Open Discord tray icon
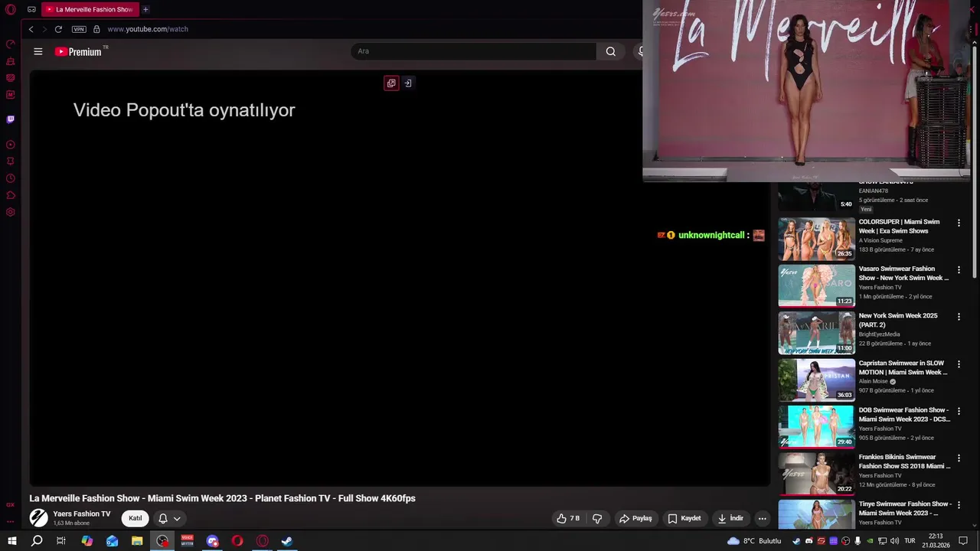The height and width of the screenshot is (551, 980). (x=808, y=541)
